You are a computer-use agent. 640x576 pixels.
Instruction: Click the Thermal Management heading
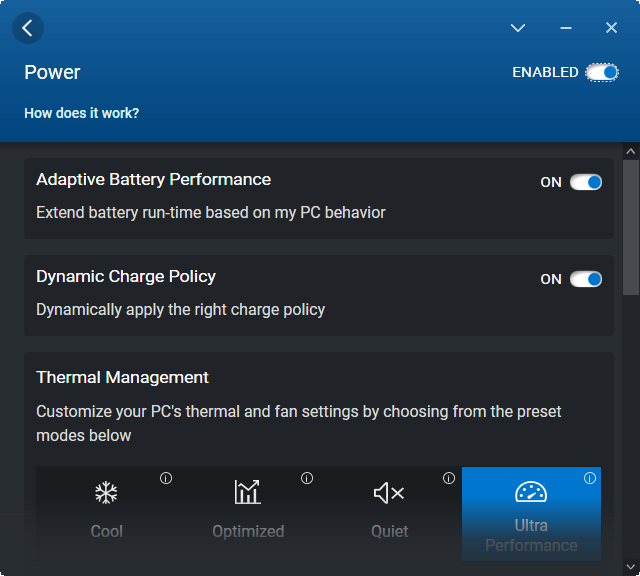[122, 377]
